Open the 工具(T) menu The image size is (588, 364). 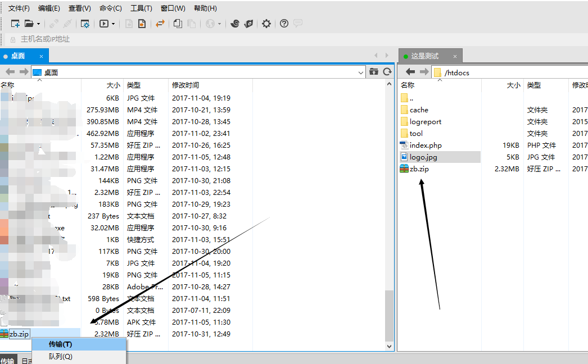[141, 8]
